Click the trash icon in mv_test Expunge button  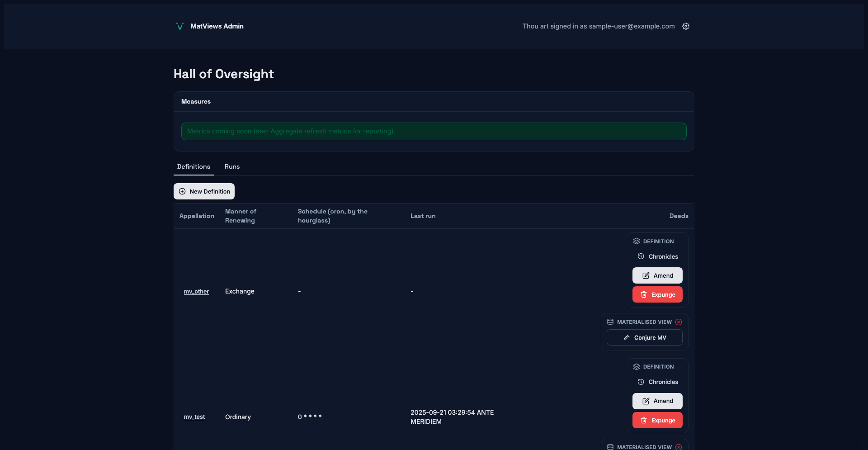coord(644,421)
